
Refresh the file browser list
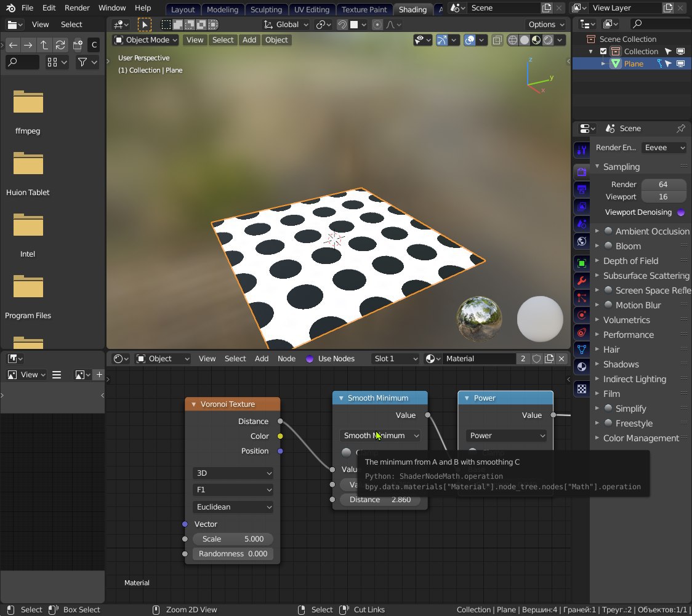[60, 45]
